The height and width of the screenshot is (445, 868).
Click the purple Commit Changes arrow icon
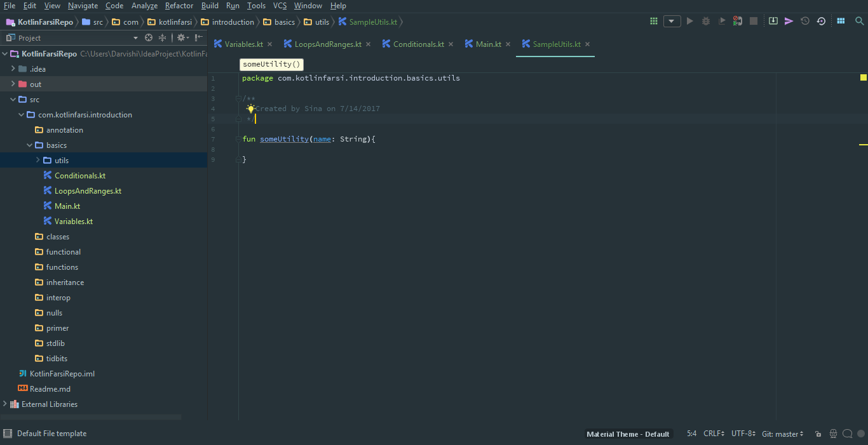pyautogui.click(x=789, y=21)
